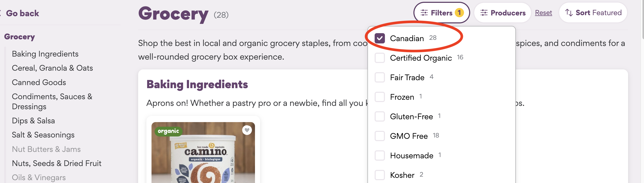Click the heart favorite icon on Camino product
644x183 pixels.
pos(247,130)
